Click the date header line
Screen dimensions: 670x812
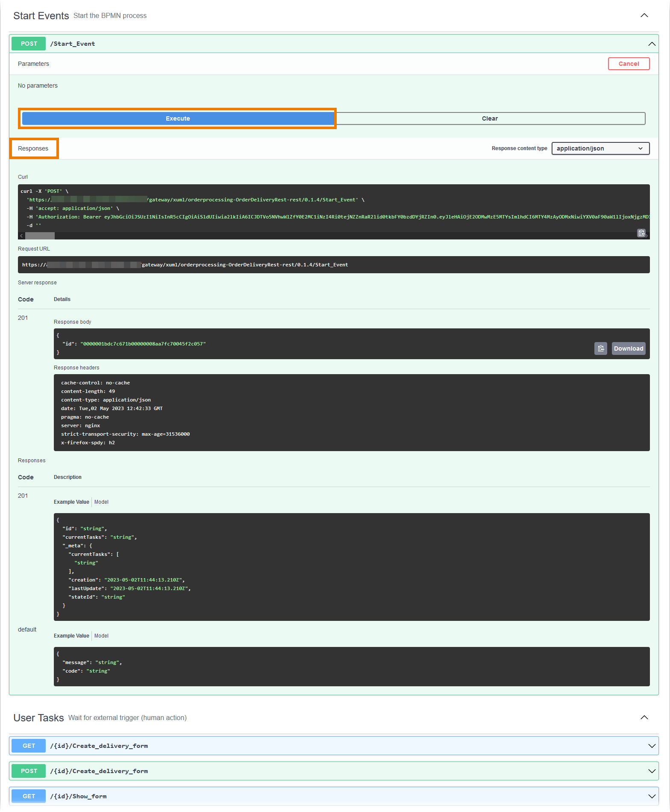click(x=112, y=408)
